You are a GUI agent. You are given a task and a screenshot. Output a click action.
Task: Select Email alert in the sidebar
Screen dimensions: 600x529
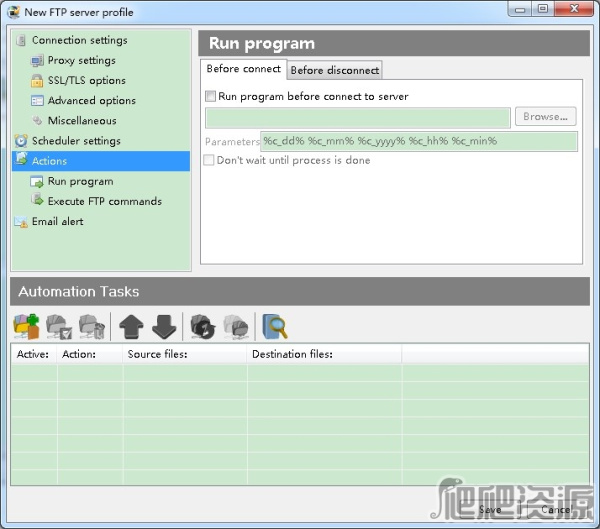click(57, 221)
